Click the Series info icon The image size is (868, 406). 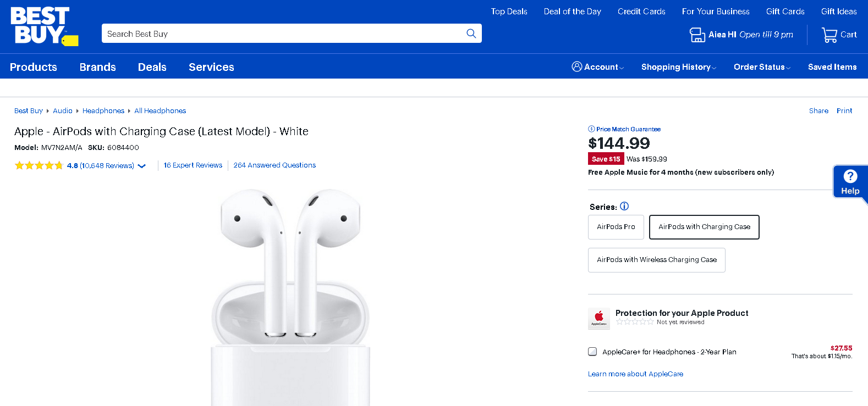point(624,207)
